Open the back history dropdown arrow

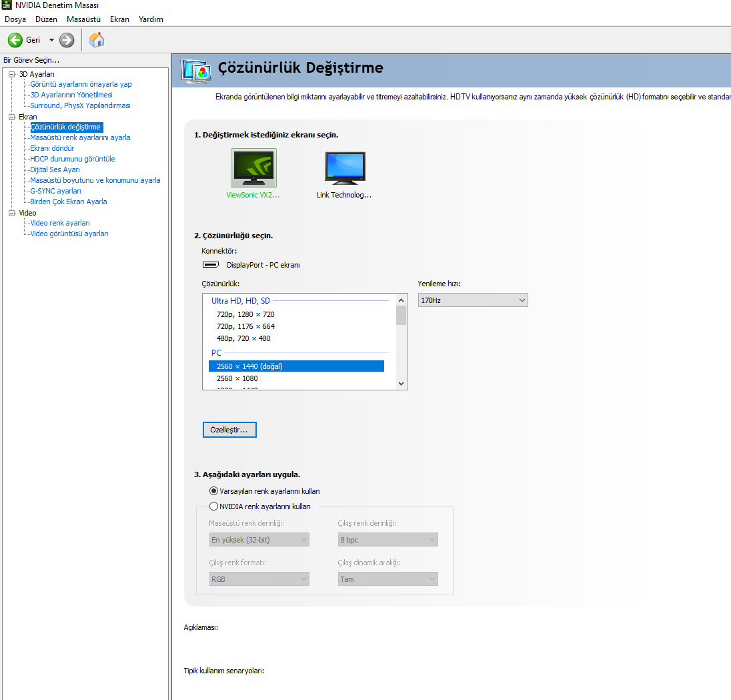point(51,40)
